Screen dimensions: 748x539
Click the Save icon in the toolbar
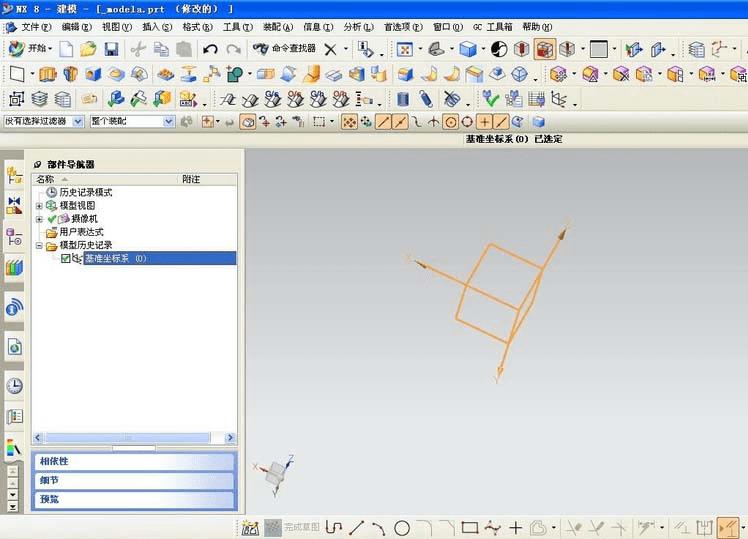111,49
